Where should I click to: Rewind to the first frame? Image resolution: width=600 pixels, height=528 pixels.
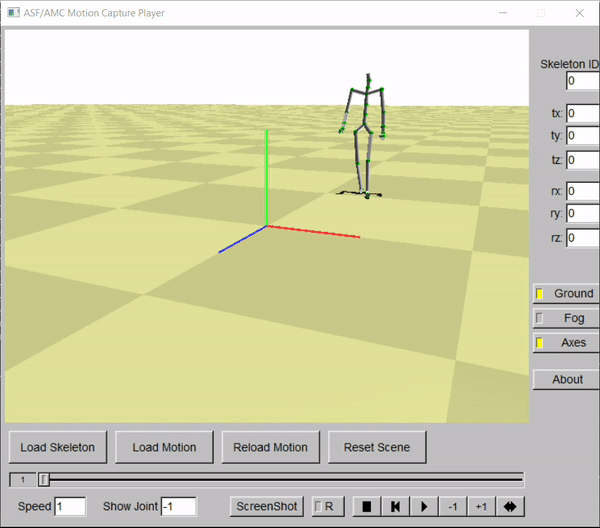coord(395,507)
